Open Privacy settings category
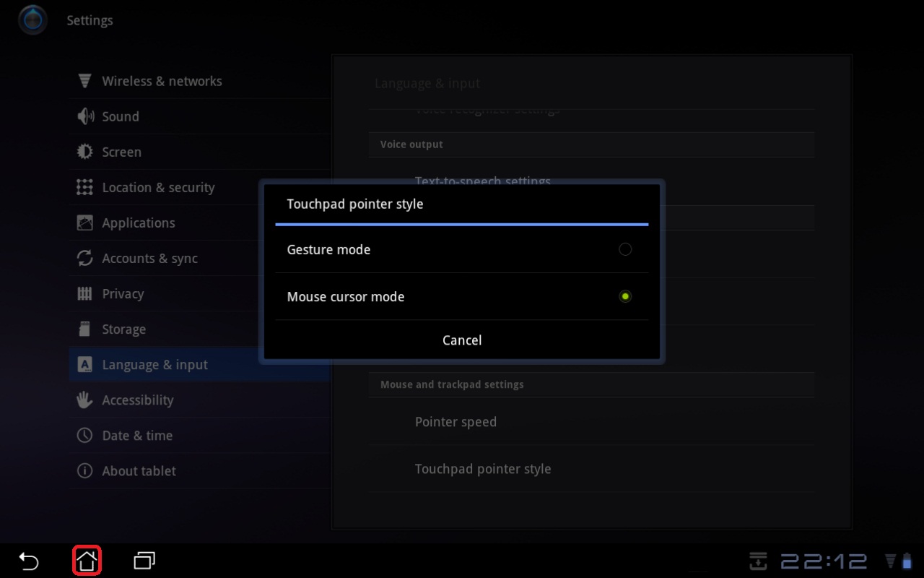 point(123,294)
